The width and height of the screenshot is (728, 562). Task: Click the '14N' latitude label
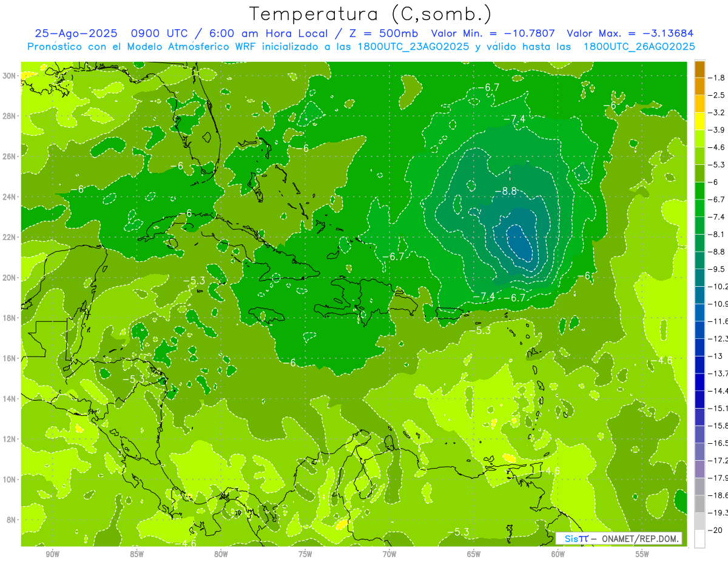(9, 399)
